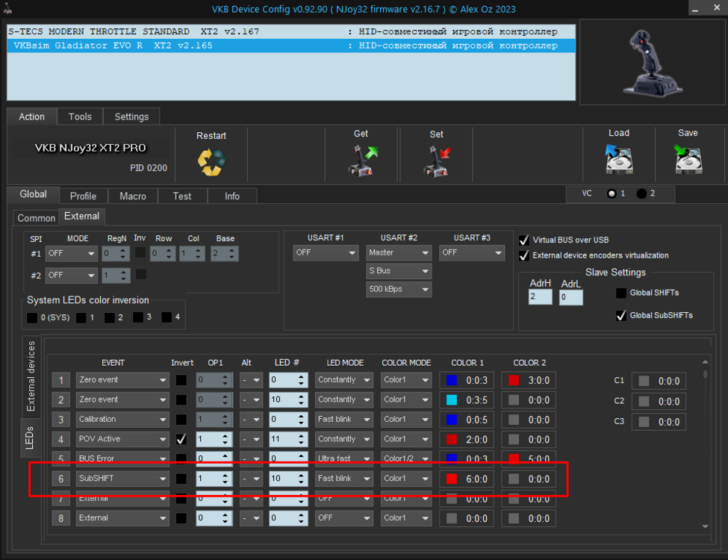
Task: Click the joystick device picture thumbnail
Action: [653, 62]
